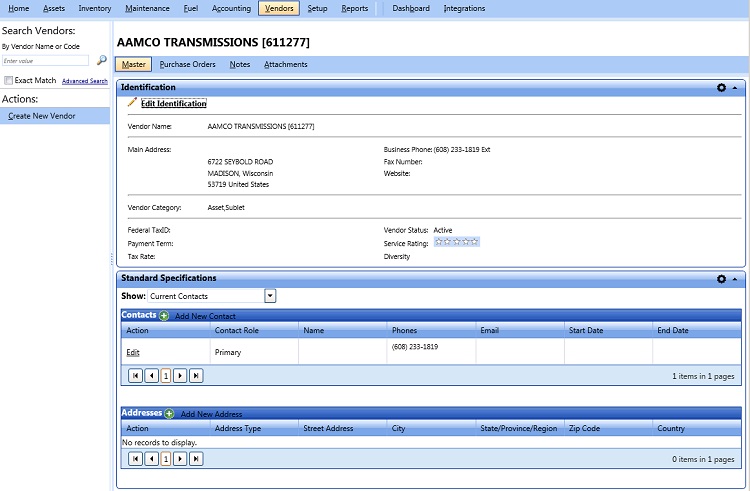Image resolution: width=750 pixels, height=491 pixels.
Task: Collapse the Identification panel
Action: [x=735, y=88]
